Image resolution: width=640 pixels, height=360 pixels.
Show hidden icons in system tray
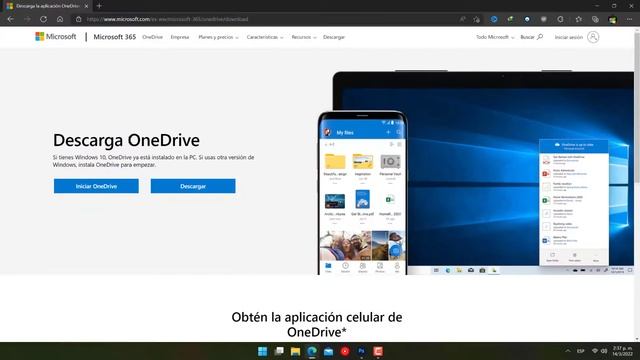(x=568, y=351)
